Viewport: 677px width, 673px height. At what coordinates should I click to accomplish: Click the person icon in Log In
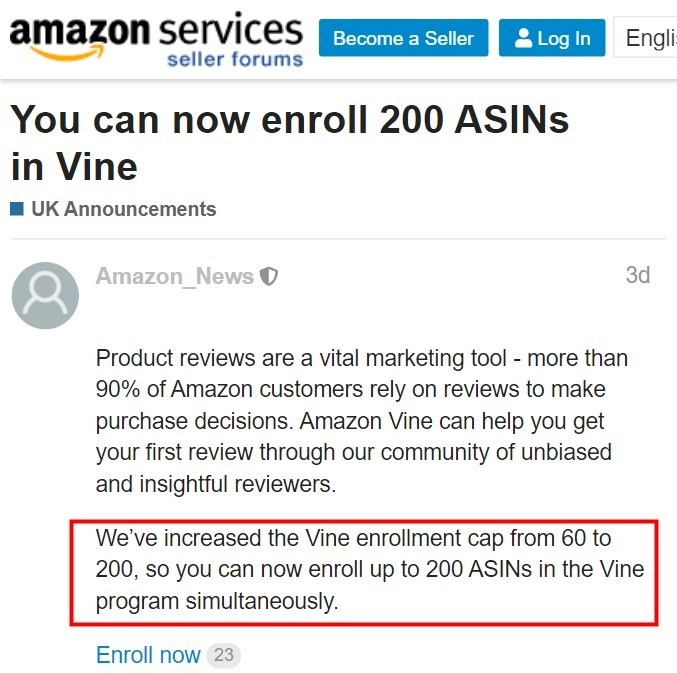click(x=523, y=39)
